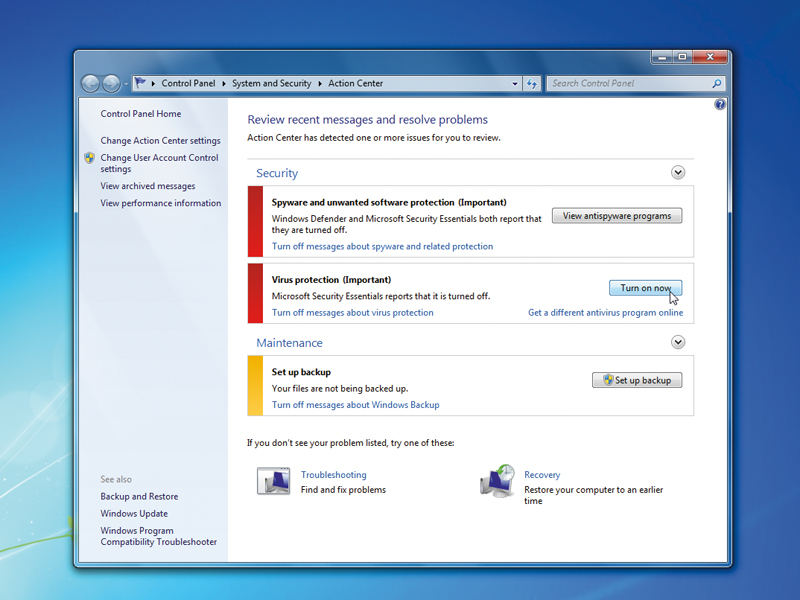Expand the arrow after System and Security breadcrumb
The image size is (800, 600).
320,84
